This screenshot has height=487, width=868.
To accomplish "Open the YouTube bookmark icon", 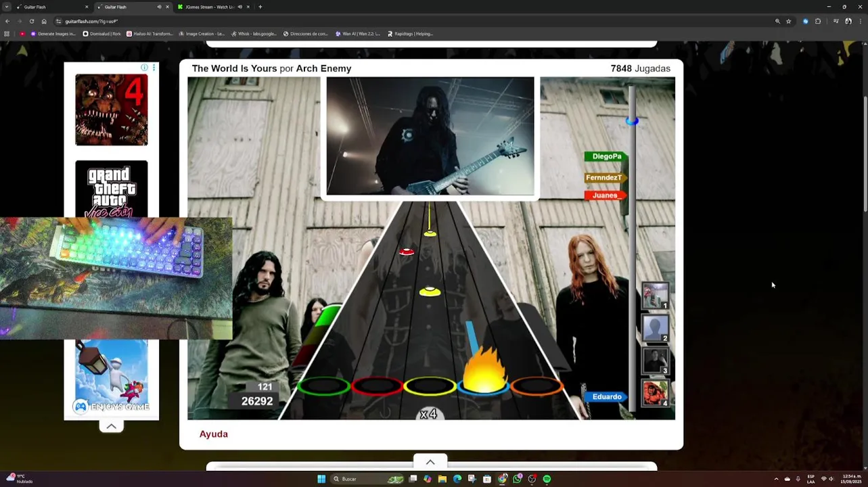I will pos(22,34).
